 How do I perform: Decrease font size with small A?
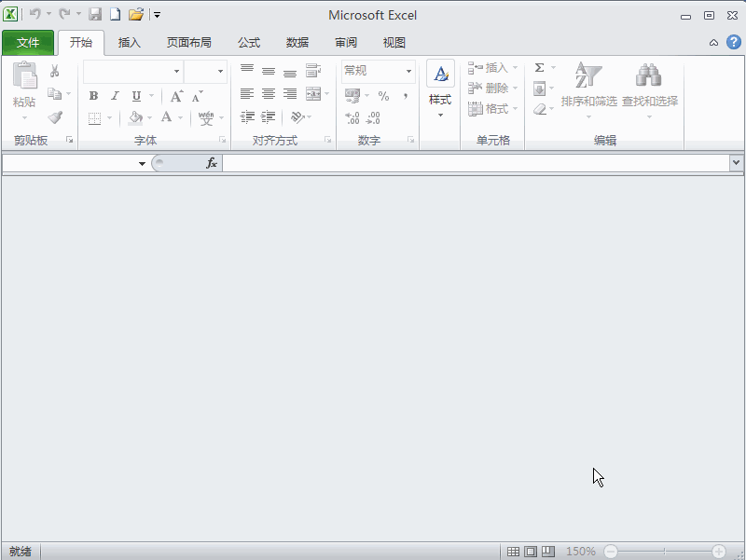coord(197,97)
